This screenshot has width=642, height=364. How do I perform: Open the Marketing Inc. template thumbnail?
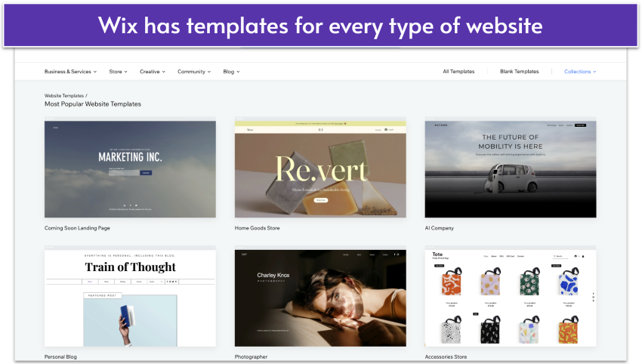(130, 168)
